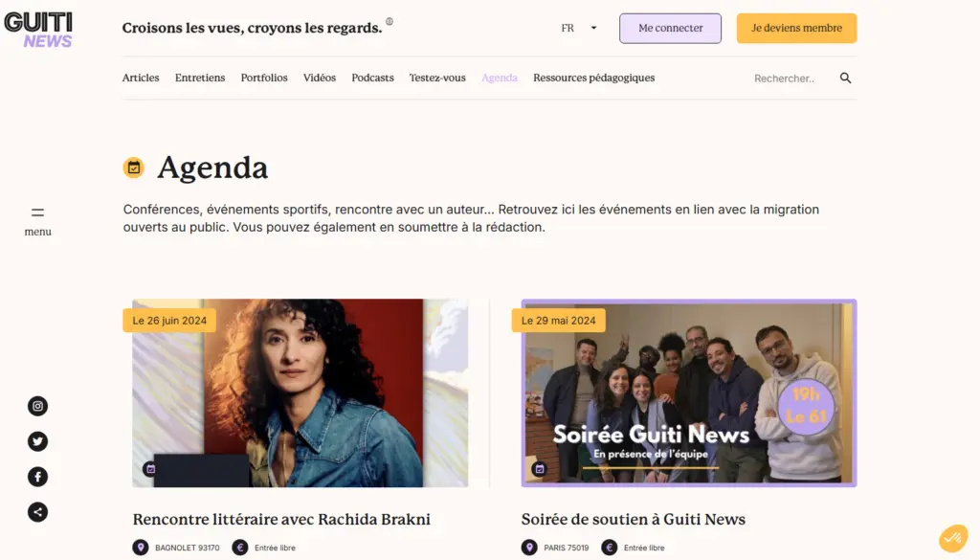Go to the Articles section
Viewport: 980px width, 560px height.
click(x=141, y=78)
